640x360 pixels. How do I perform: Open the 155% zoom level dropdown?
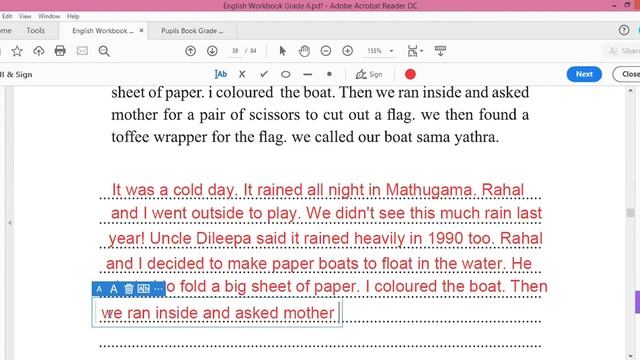pos(391,51)
